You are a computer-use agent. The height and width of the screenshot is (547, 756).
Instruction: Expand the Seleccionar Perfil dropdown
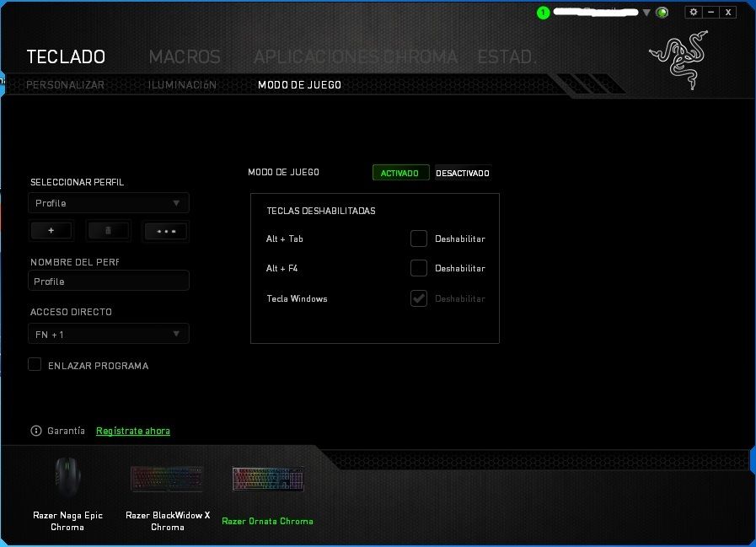(x=108, y=203)
